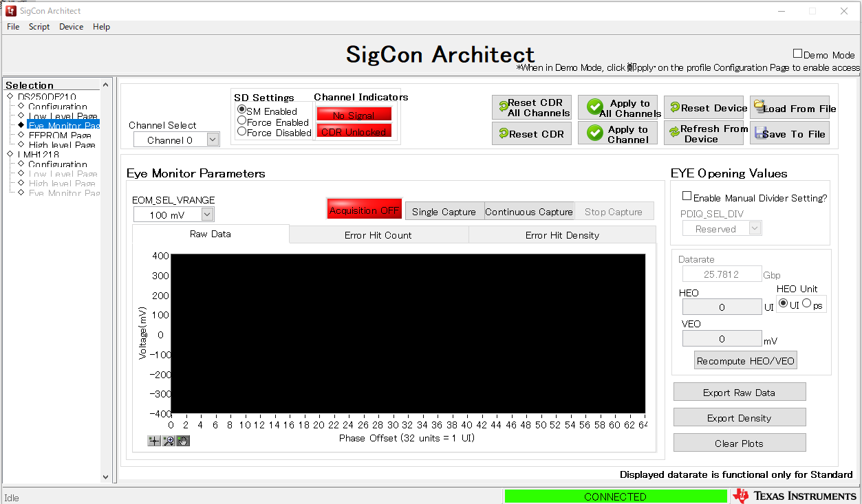Select the crosshair cursor tool below graph

click(154, 441)
